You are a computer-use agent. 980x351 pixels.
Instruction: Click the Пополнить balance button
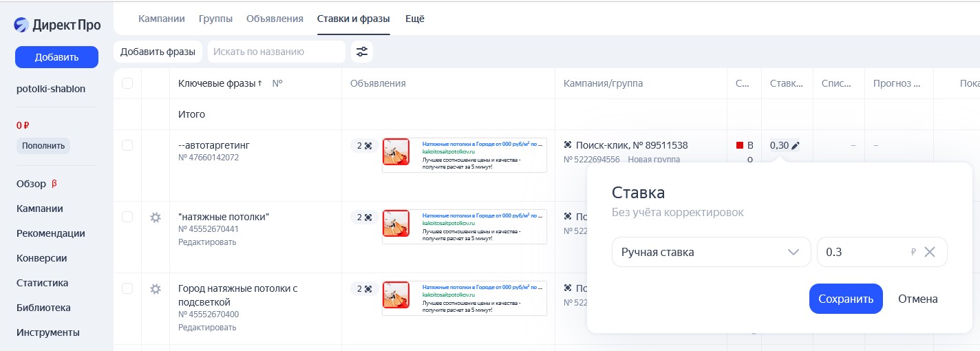coord(43,146)
